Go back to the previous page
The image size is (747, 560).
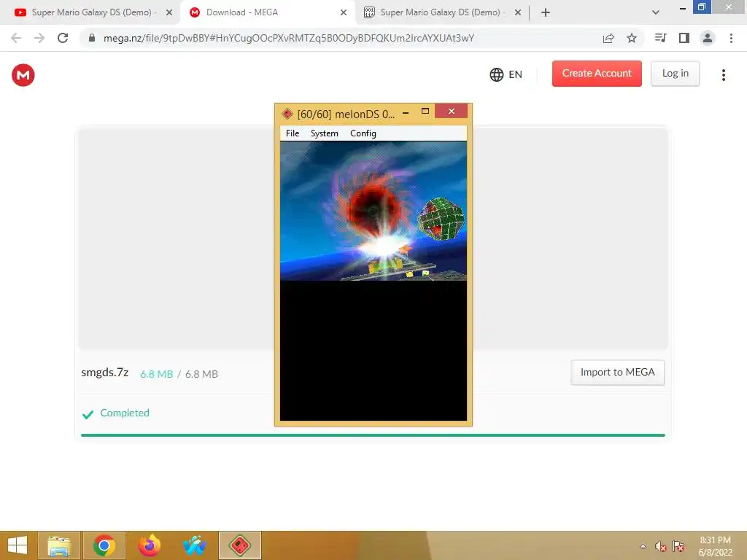click(x=16, y=38)
